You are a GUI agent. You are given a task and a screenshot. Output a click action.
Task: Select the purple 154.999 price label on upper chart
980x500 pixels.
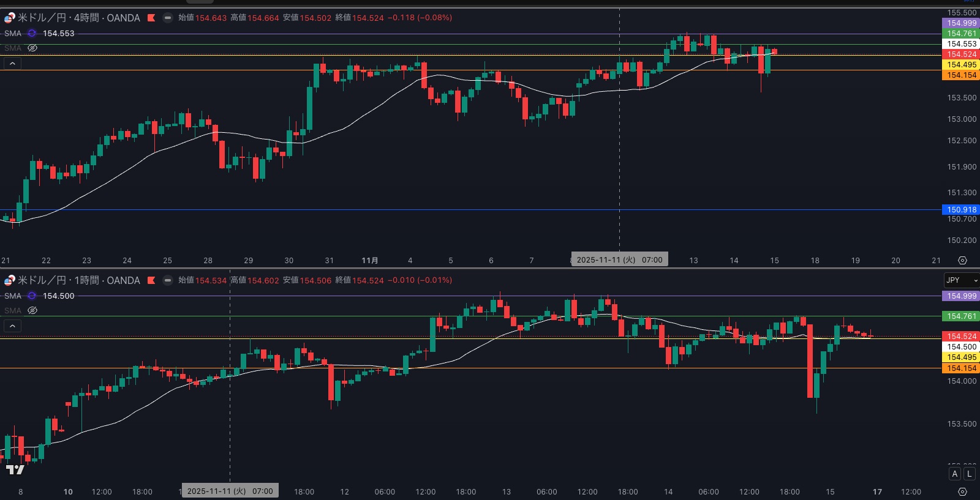962,23
